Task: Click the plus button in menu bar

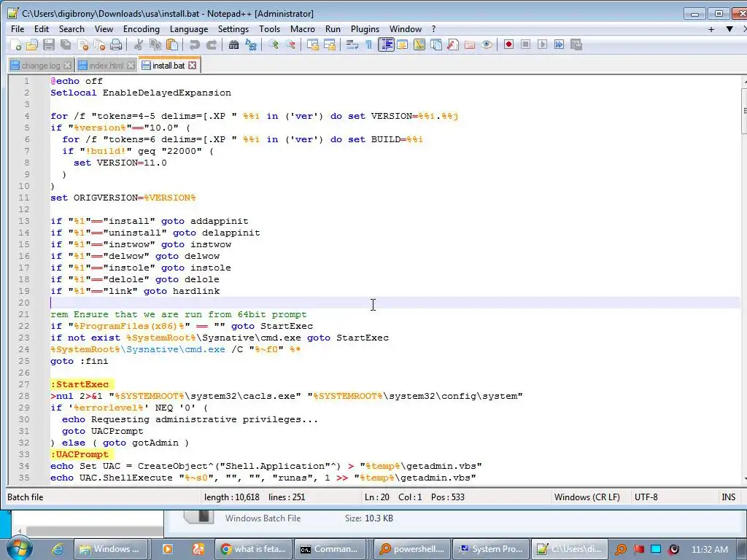Action: point(711,29)
